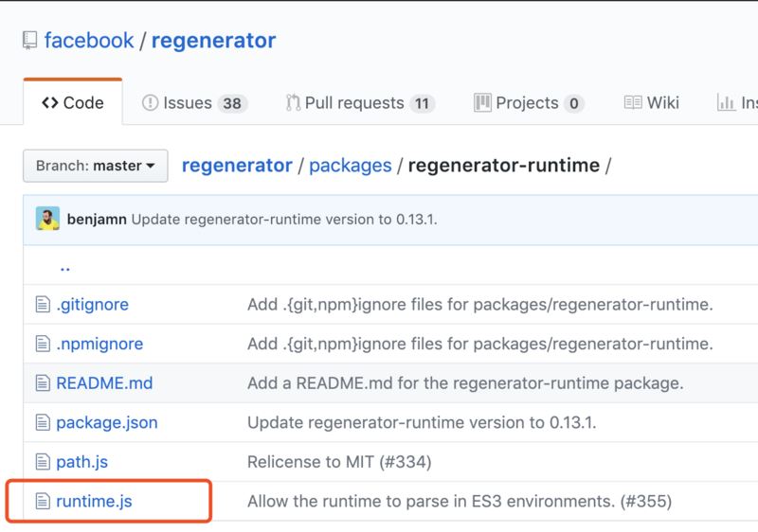Image resolution: width=758 pixels, height=532 pixels.
Task: Select the Code tab
Action: (72, 102)
